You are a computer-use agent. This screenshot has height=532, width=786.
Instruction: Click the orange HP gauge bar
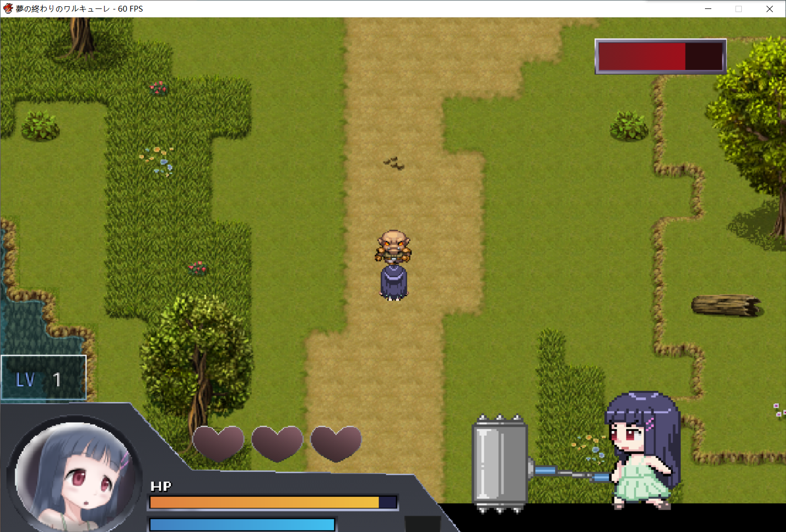tap(273, 503)
